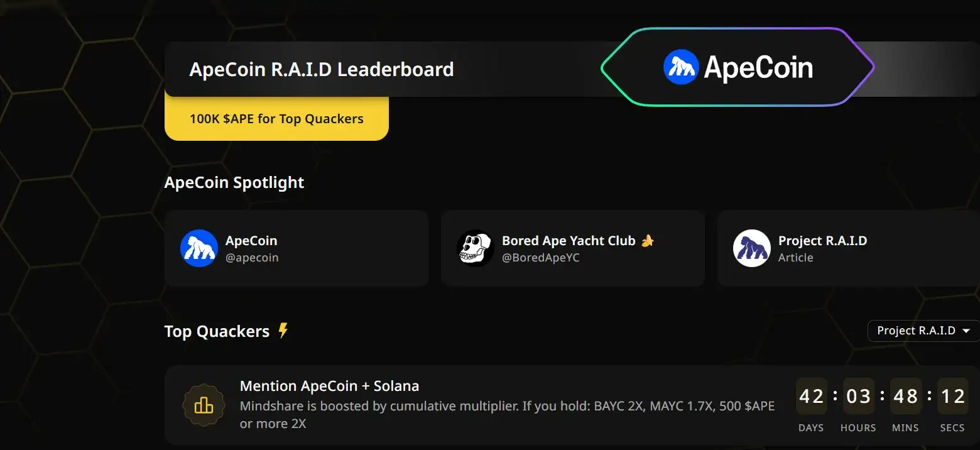This screenshot has width=980, height=450.
Task: Select the Bored Ape Yacht Club card
Action: coord(573,248)
